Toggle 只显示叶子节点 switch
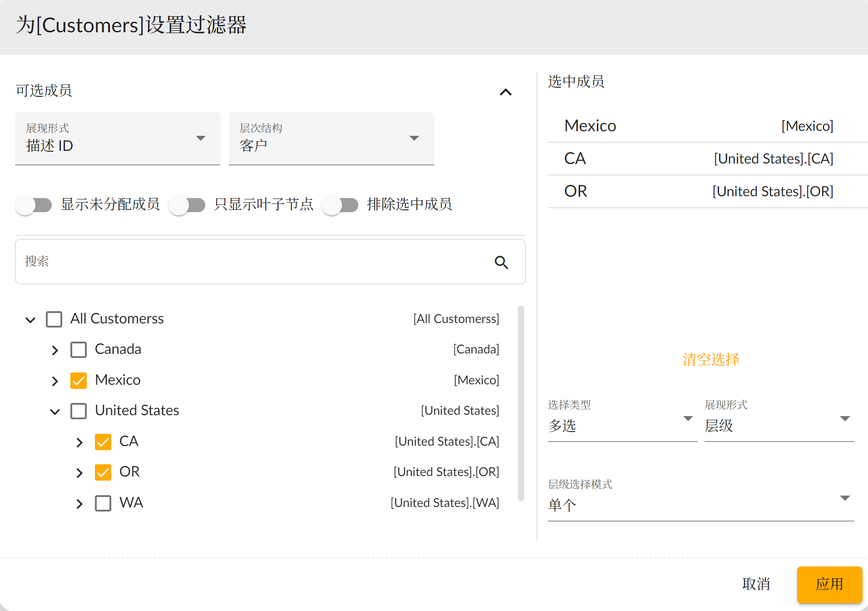868x611 pixels. point(187,205)
